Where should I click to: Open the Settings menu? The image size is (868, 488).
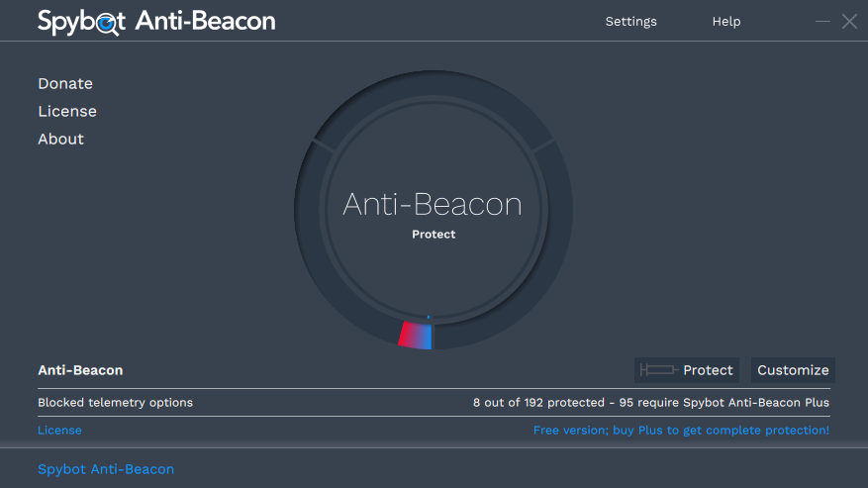click(x=630, y=22)
